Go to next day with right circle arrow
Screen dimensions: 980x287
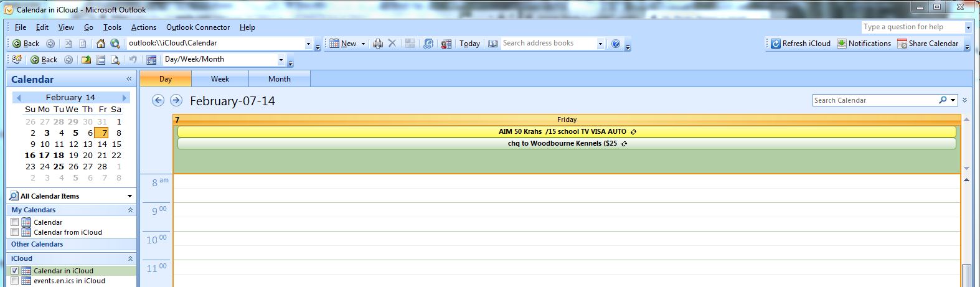176,100
